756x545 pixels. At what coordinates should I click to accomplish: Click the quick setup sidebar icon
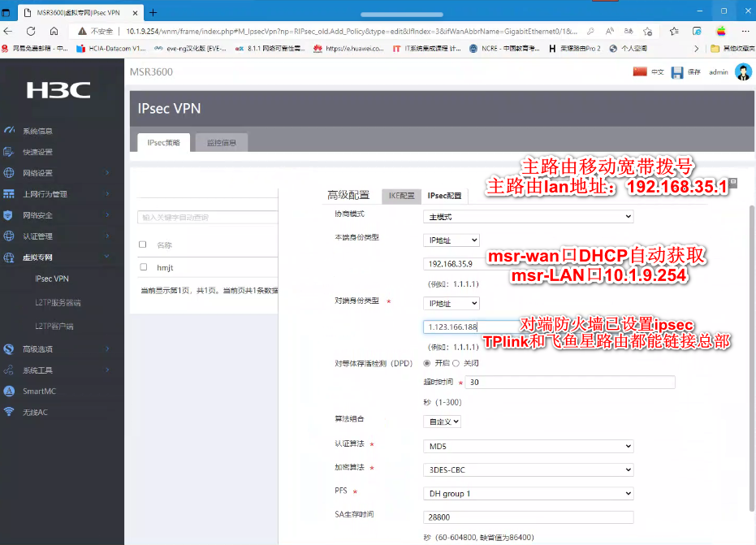9,151
